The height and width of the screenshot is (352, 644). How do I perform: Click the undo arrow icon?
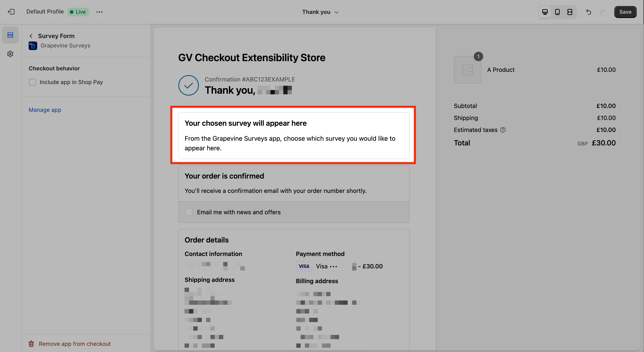(x=588, y=12)
